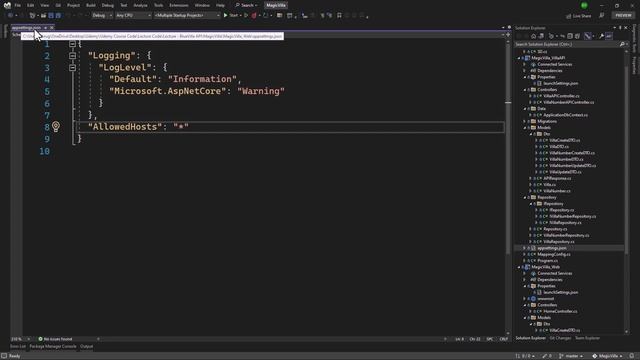Switch to the Team Explorer tab
Viewport: 640px width, 360px height.
click(587, 338)
